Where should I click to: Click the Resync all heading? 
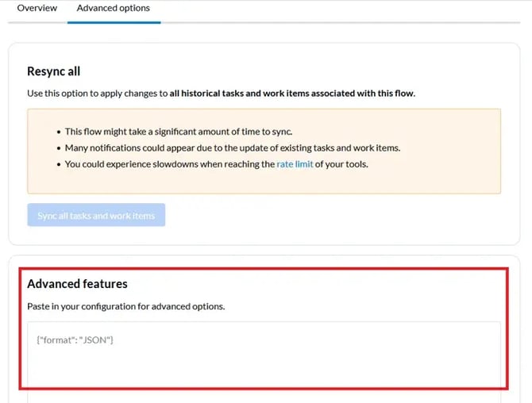[54, 71]
